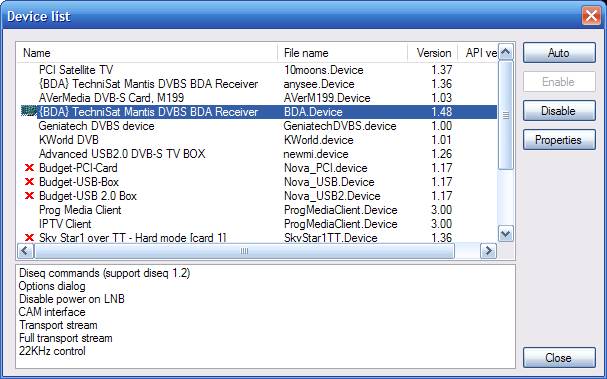
Task: Select the Budget-PCI-Card device name
Action: [x=78, y=168]
